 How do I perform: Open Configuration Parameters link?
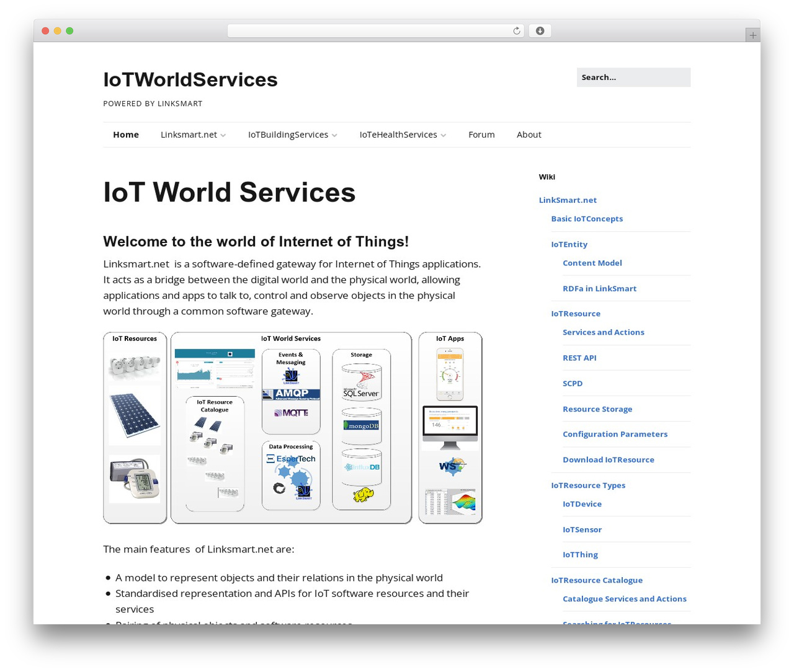(x=615, y=434)
